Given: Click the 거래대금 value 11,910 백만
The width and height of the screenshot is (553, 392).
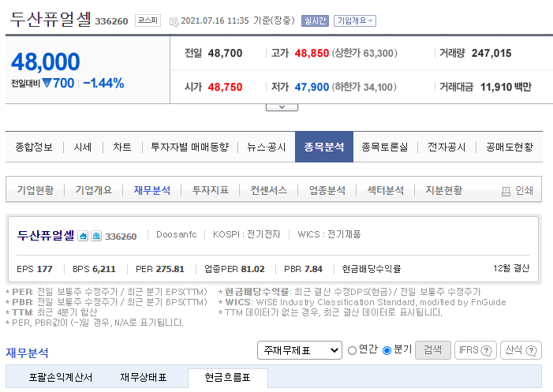Looking at the screenshot, I should pyautogui.click(x=506, y=87).
